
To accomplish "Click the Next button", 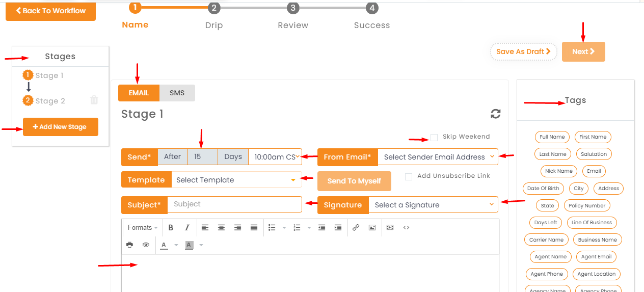I will pos(583,51).
